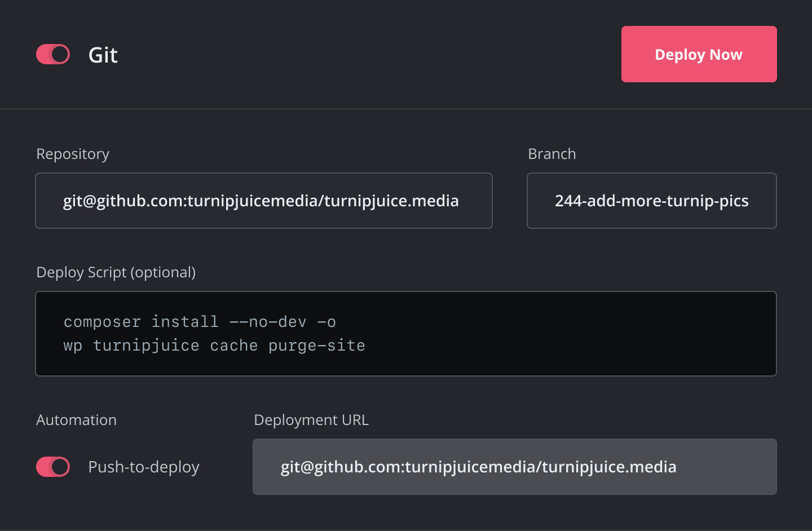Select the Branch input showing 244-add-more-turnip-pics

[651, 201]
